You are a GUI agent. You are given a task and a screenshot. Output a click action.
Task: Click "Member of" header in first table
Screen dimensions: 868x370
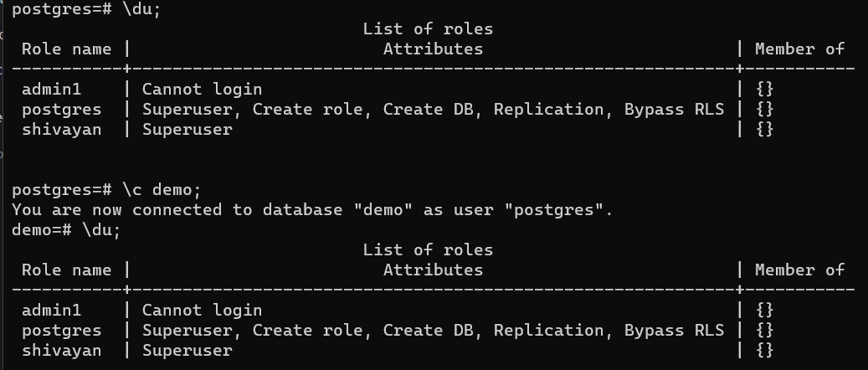[799, 49]
